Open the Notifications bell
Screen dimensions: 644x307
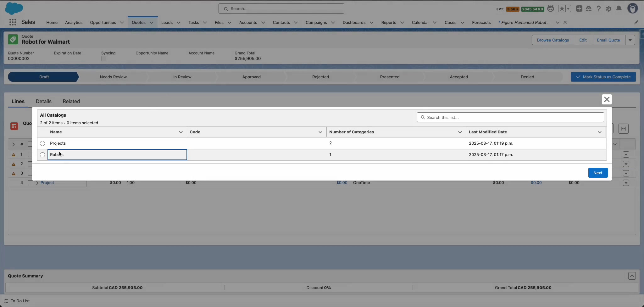[619, 9]
